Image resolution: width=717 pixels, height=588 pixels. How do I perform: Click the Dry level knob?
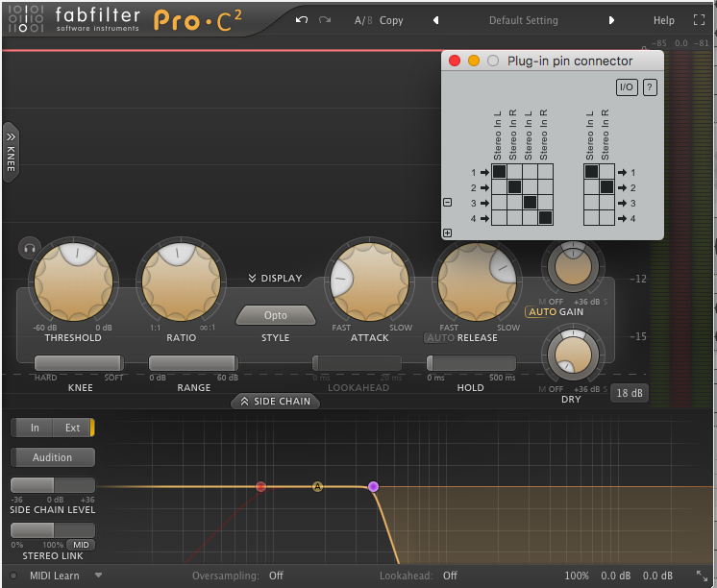click(x=573, y=355)
